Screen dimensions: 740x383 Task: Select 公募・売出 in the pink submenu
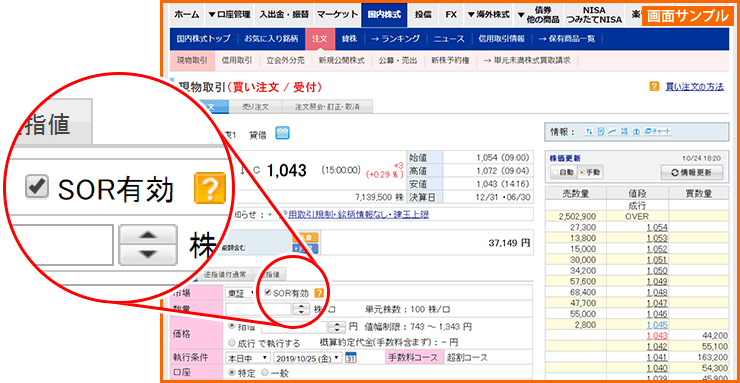coord(397,60)
